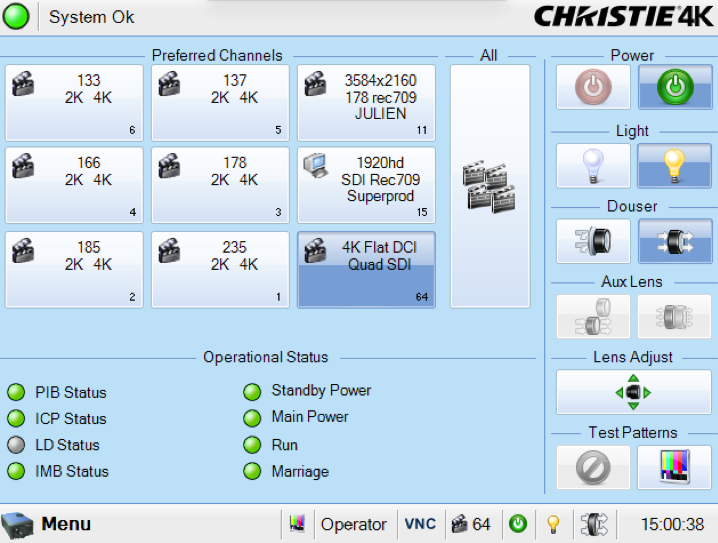Turn the lamp off with white bulb
Screen dimensions: 718x543
[593, 165]
